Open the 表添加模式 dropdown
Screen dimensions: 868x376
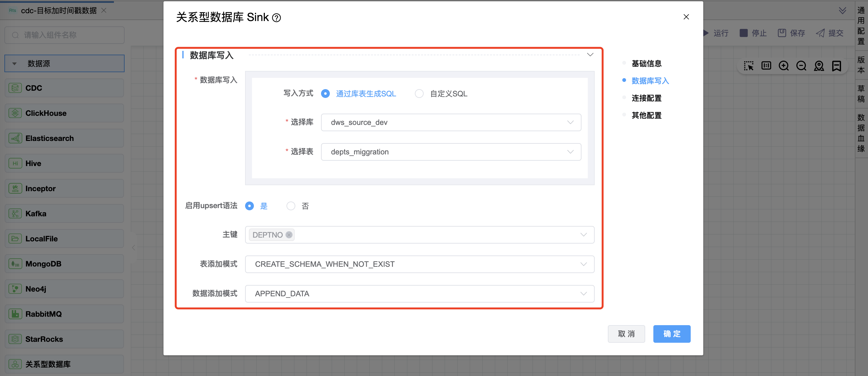[419, 264]
